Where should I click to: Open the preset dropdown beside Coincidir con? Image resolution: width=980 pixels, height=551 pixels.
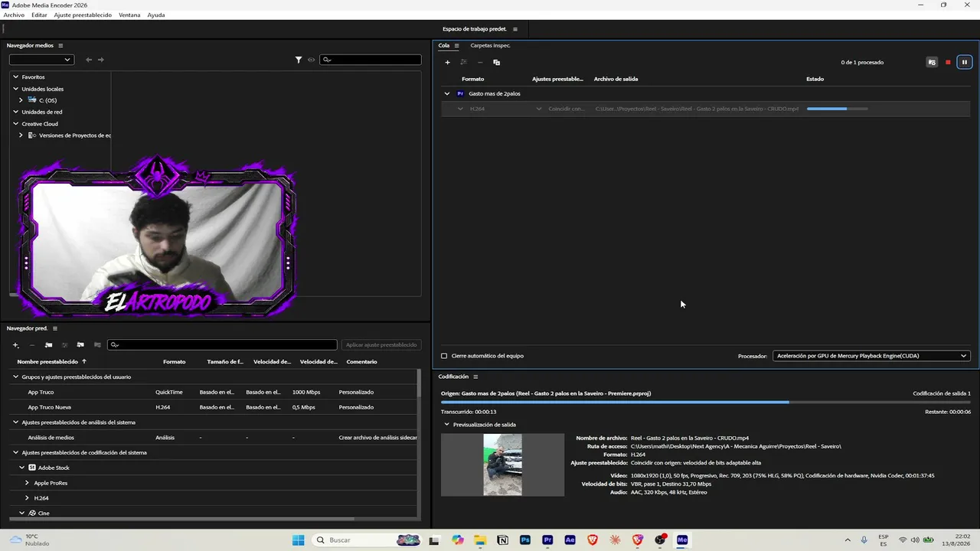(x=539, y=109)
